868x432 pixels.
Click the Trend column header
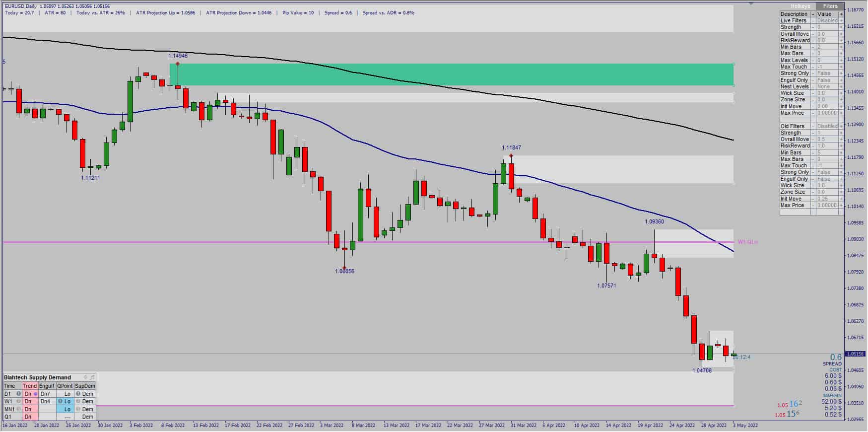coord(30,386)
